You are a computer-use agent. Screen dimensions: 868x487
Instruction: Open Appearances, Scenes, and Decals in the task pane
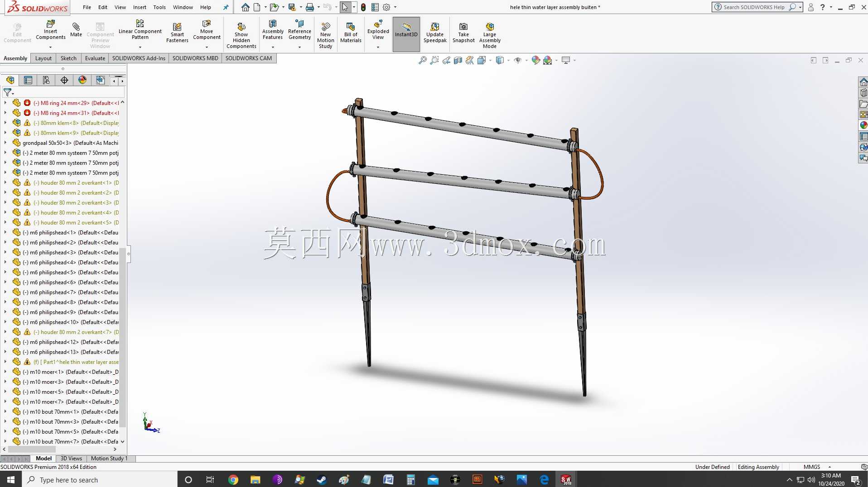point(863,125)
